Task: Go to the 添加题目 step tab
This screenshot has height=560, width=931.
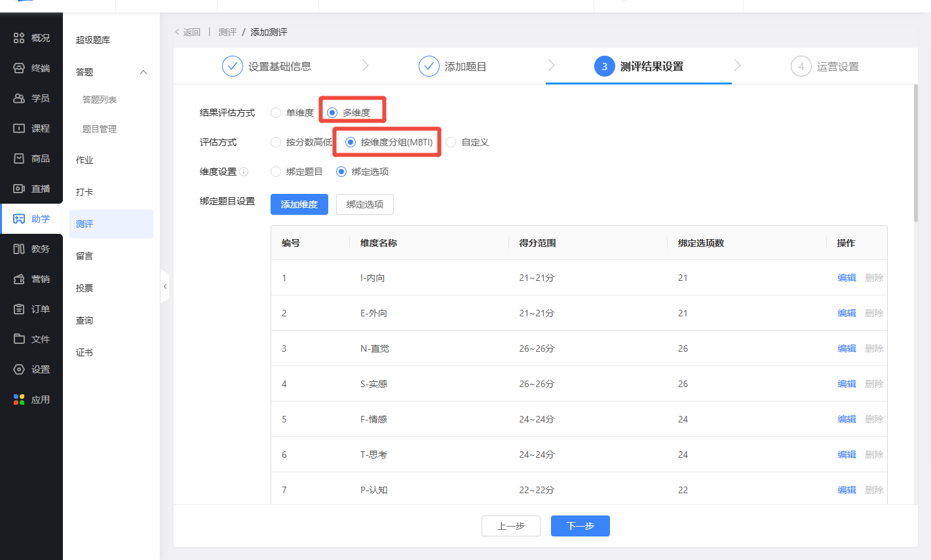Action: (452, 66)
